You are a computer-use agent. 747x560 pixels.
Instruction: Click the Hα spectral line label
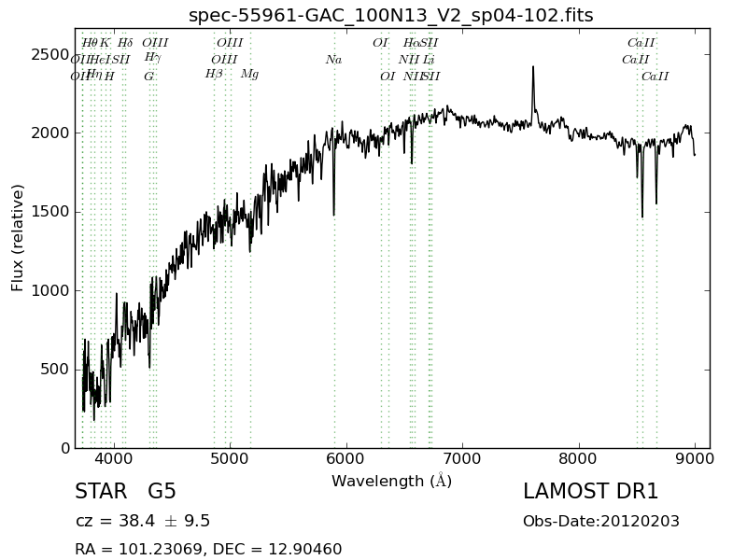411,43
